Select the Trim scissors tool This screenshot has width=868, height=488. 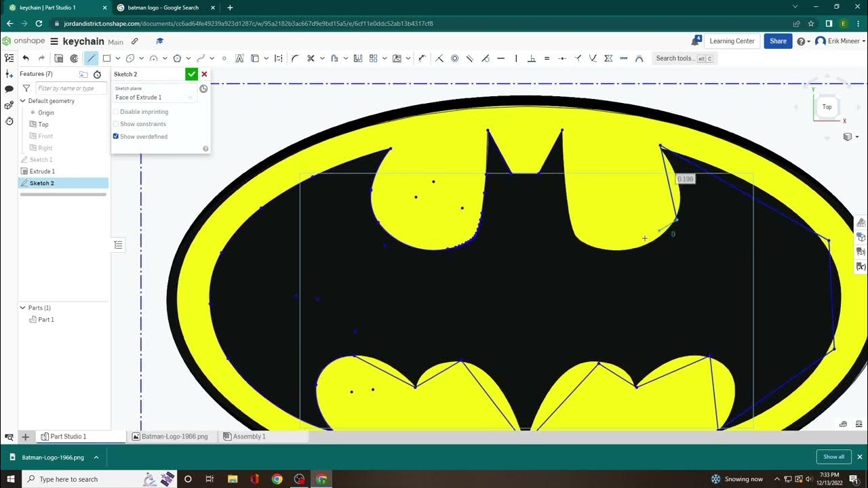pos(311,58)
